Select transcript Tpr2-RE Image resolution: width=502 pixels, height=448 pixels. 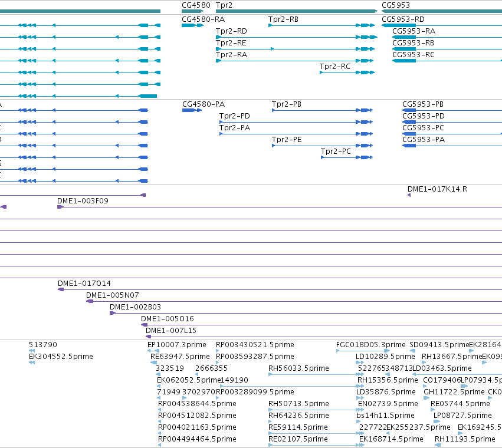pos(231,43)
